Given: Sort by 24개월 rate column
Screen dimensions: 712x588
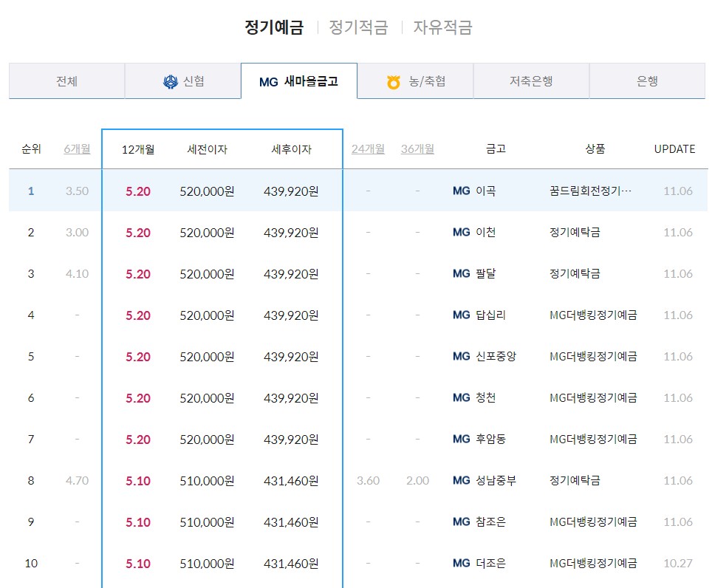Looking at the screenshot, I should coord(369,149).
